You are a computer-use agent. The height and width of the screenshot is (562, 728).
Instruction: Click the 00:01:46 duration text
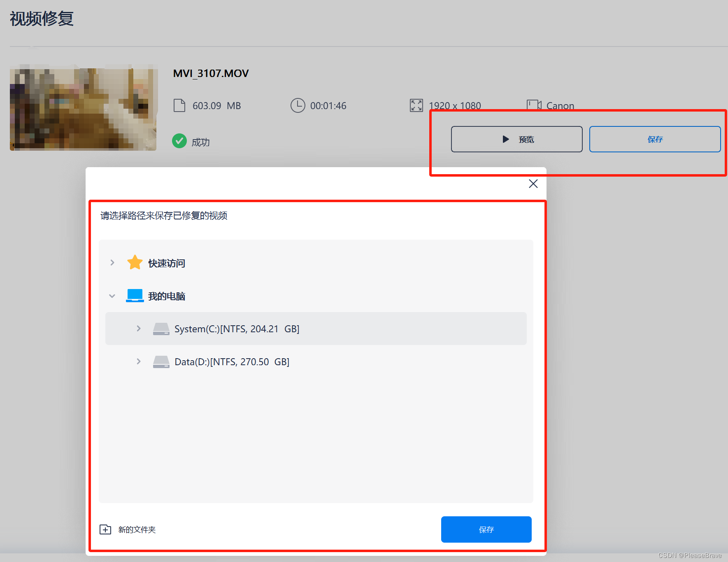328,106
